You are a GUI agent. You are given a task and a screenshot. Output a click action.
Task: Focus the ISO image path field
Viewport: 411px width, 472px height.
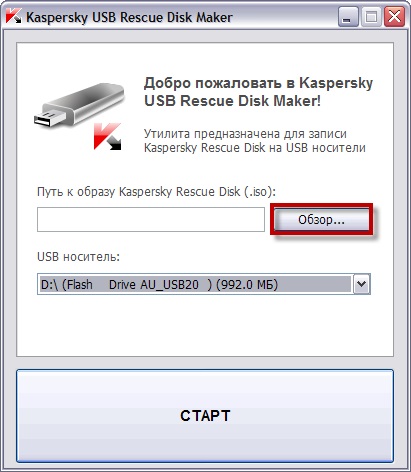151,219
